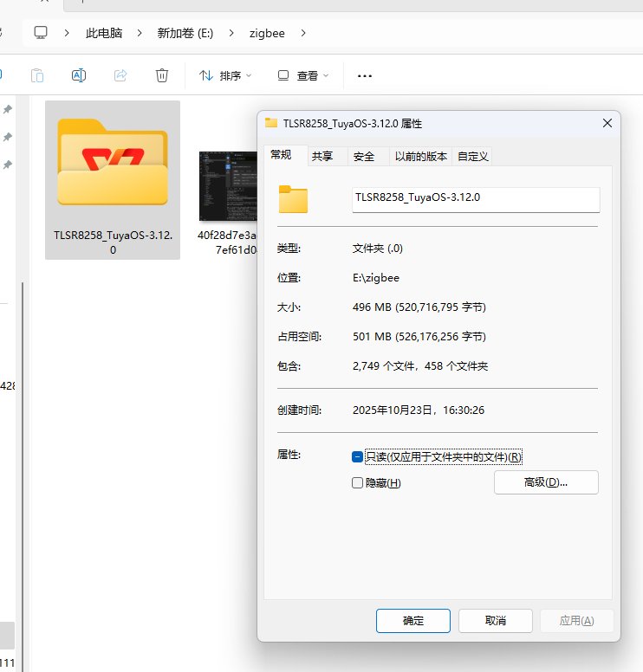
Task: Click the share icon in toolbar
Action: [120, 75]
